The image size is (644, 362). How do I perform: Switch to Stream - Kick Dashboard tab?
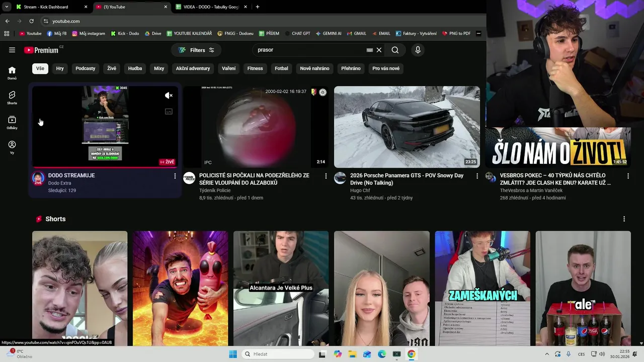click(52, 7)
